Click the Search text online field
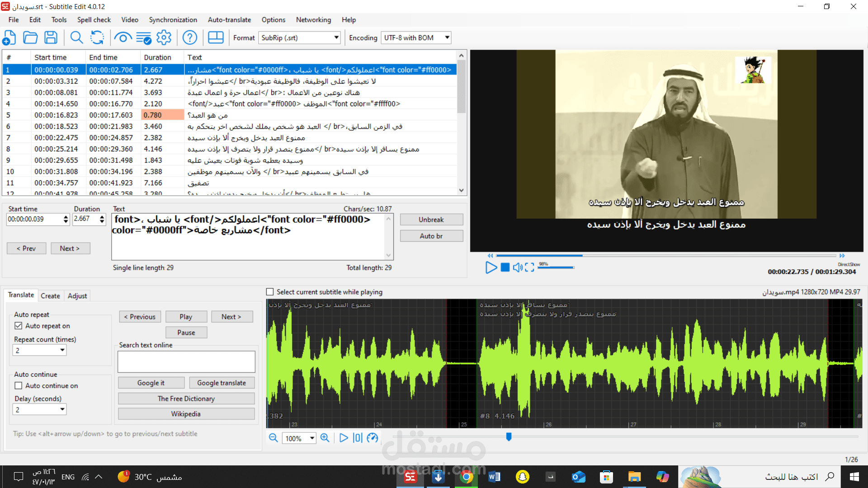 click(186, 362)
